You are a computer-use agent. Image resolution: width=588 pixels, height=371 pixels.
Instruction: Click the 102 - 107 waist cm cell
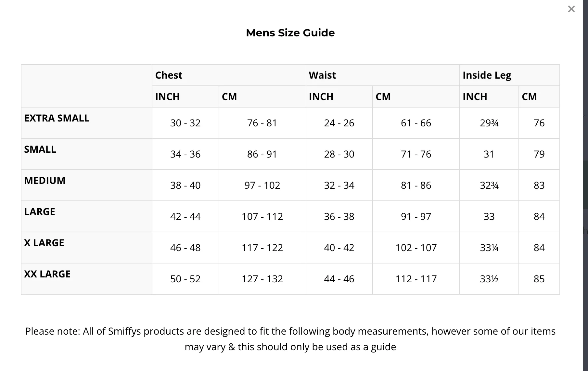[x=416, y=248]
